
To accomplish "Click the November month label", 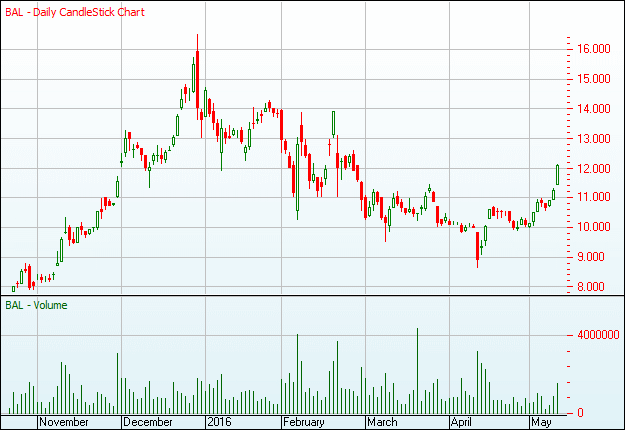I will pyautogui.click(x=64, y=422).
